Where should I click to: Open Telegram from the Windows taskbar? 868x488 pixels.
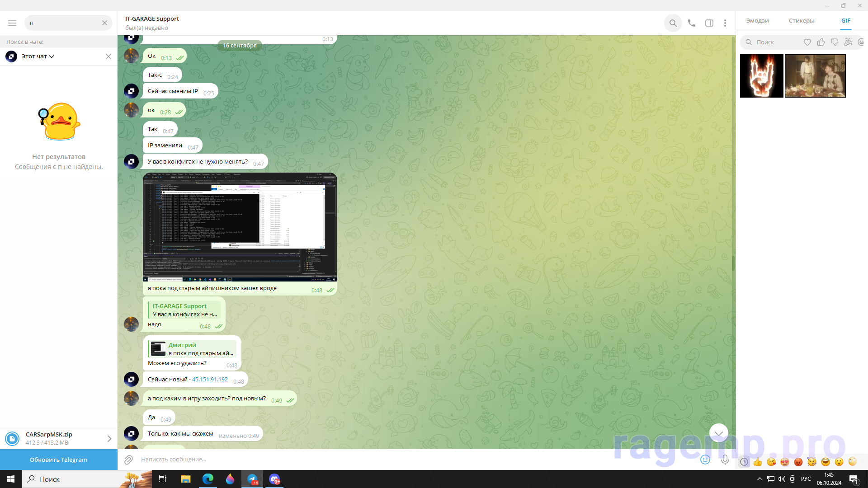[x=252, y=479]
